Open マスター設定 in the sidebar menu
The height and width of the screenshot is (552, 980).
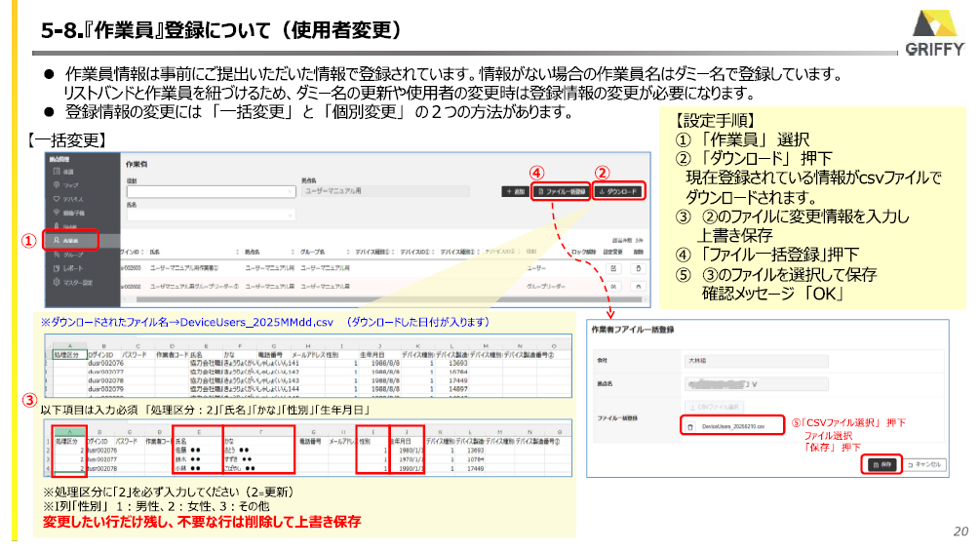[x=77, y=283]
